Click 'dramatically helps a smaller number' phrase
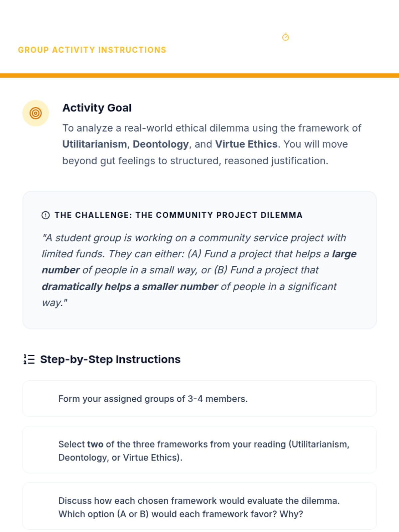This screenshot has height=532, width=399. pos(130,287)
